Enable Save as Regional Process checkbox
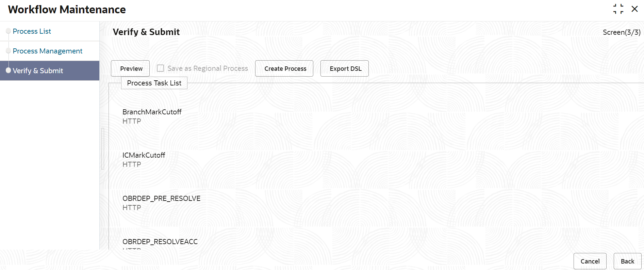 pos(160,68)
